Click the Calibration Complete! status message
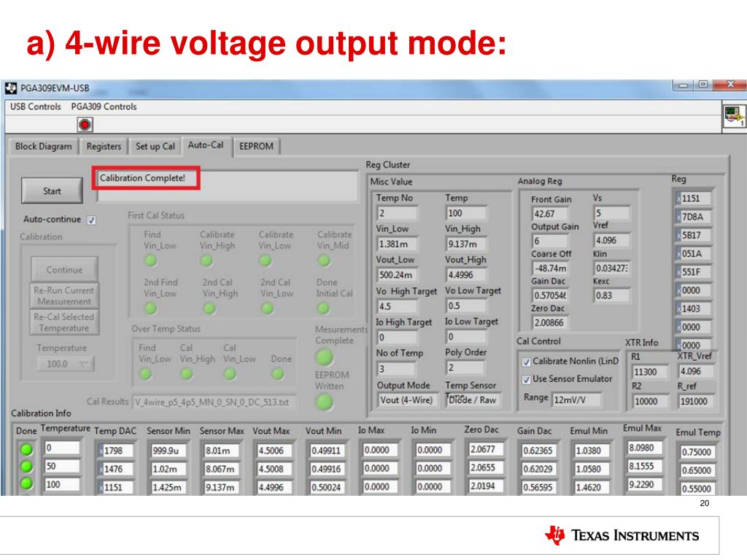 tap(142, 178)
